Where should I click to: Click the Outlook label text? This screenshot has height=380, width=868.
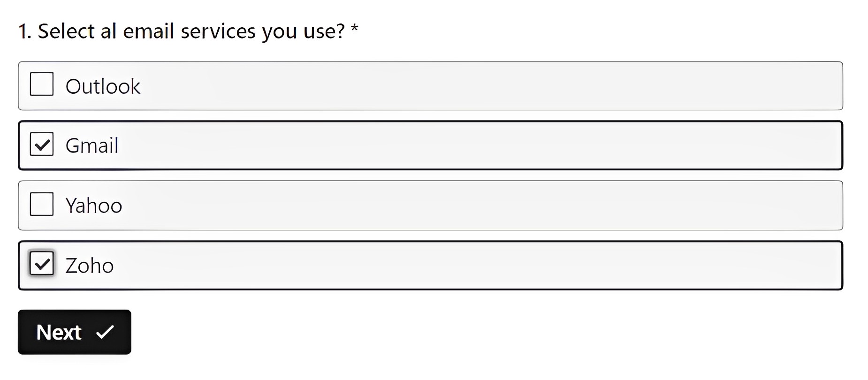104,86
